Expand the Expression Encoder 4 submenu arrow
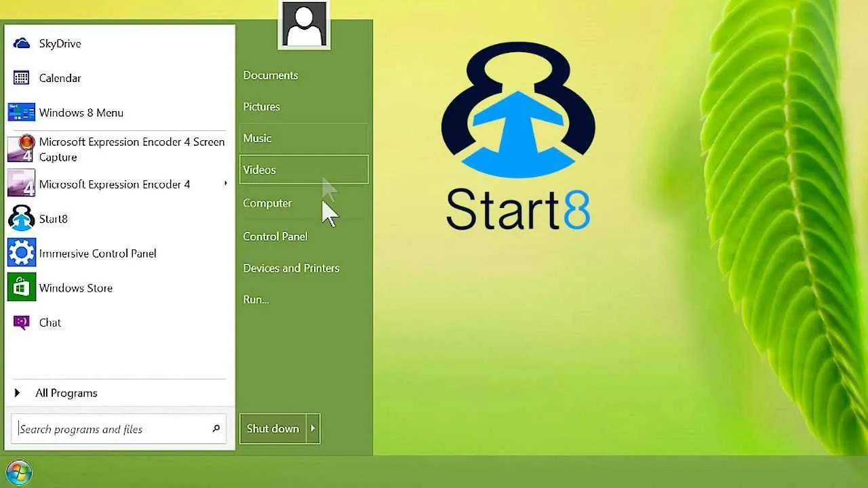 click(226, 184)
